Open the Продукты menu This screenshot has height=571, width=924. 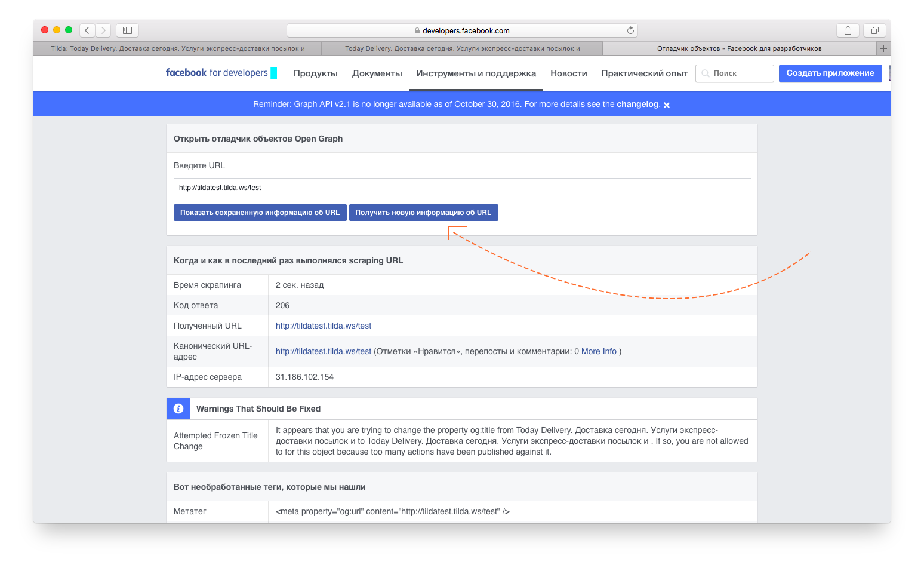(x=316, y=73)
